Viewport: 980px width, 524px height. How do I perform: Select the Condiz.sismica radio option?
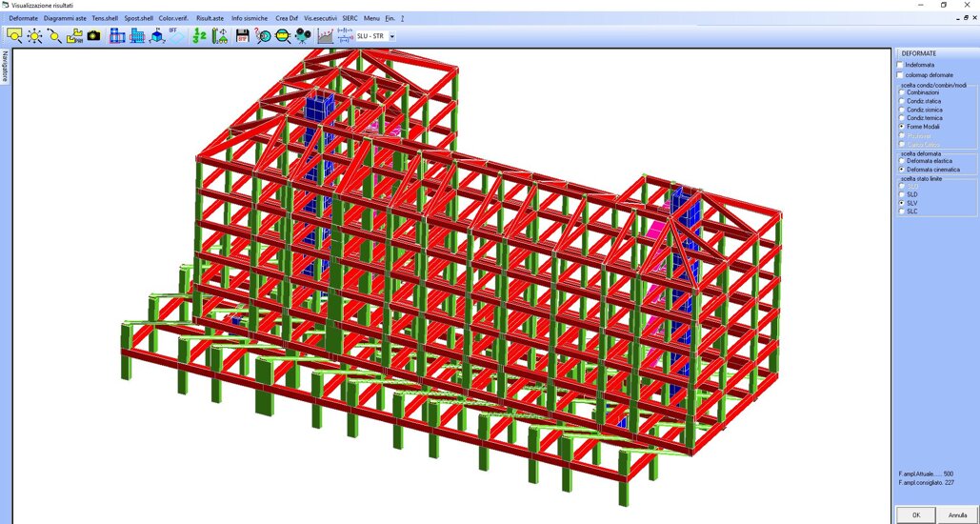tap(902, 110)
